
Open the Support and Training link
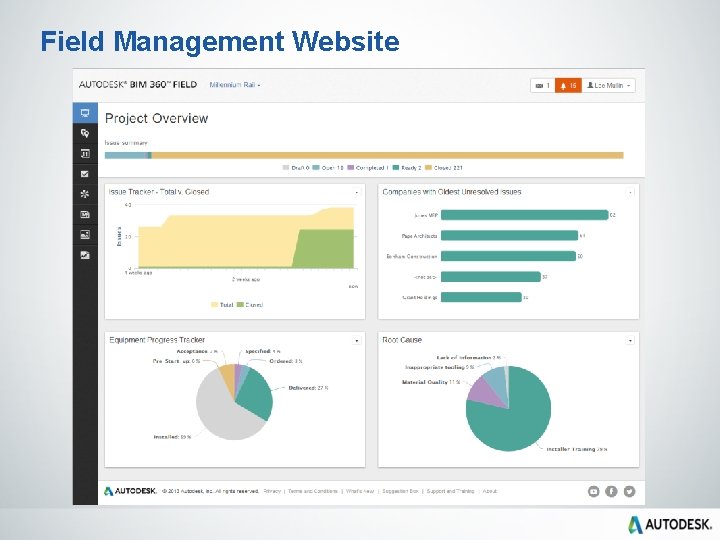coord(450,491)
